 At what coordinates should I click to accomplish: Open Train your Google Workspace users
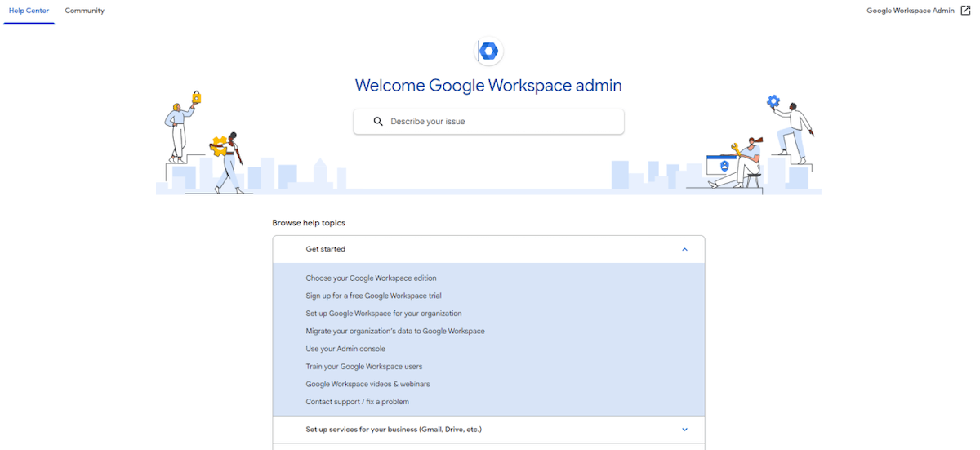click(364, 367)
